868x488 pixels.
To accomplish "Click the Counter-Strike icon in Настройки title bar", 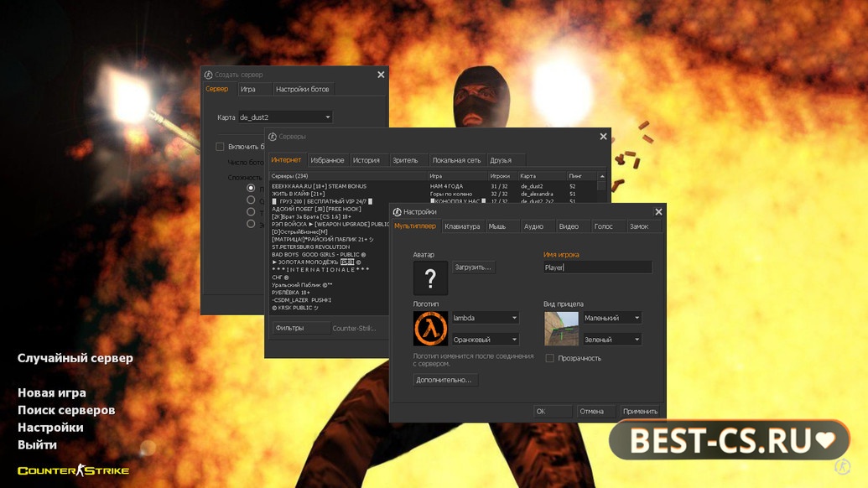I will point(397,212).
